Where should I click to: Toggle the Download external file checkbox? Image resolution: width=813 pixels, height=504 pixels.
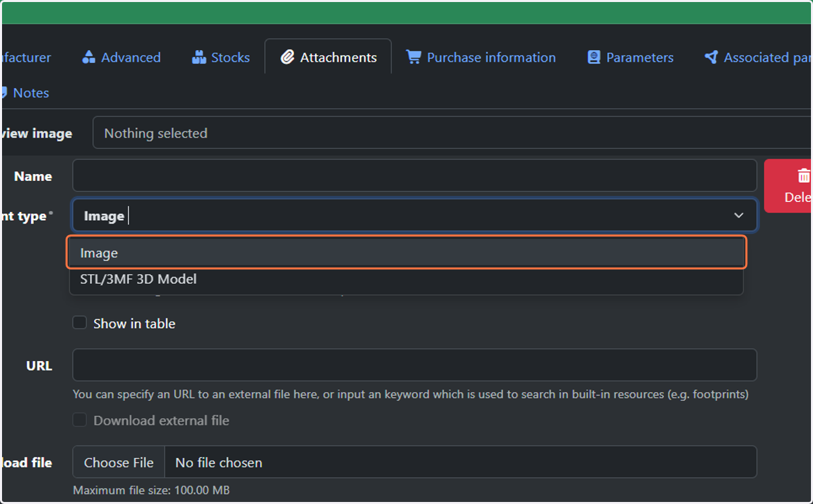[80, 420]
